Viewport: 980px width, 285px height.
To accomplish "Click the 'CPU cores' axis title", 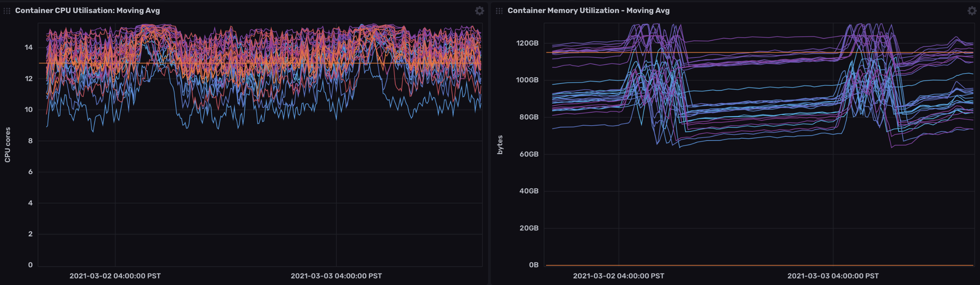I will pyautogui.click(x=7, y=145).
